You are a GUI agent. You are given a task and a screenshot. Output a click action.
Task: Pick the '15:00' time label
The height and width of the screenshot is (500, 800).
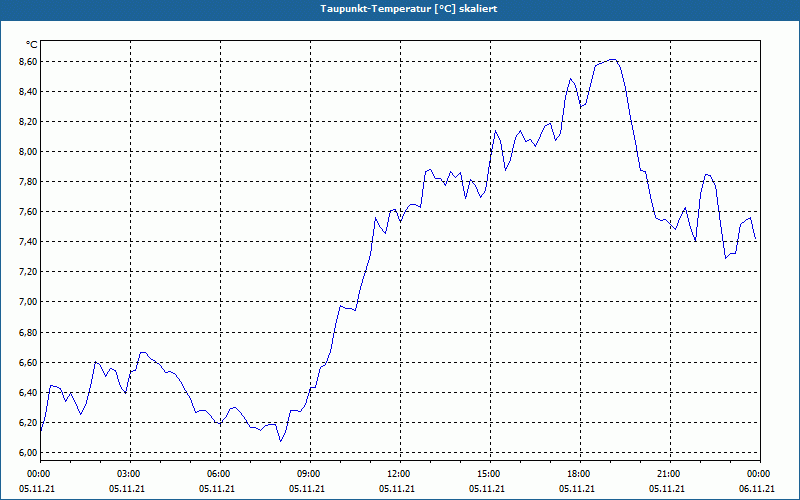pyautogui.click(x=489, y=474)
